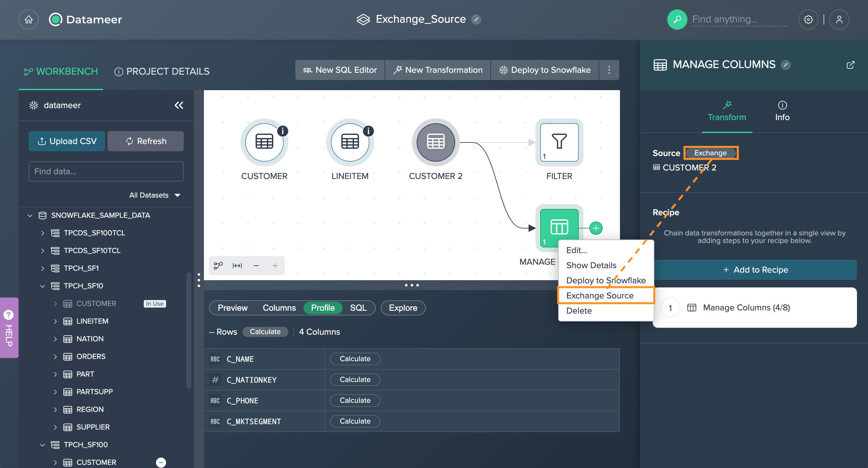This screenshot has height=468, width=868.
Task: Expand TPCDS_SF100TCL schema
Action: click(x=43, y=233)
